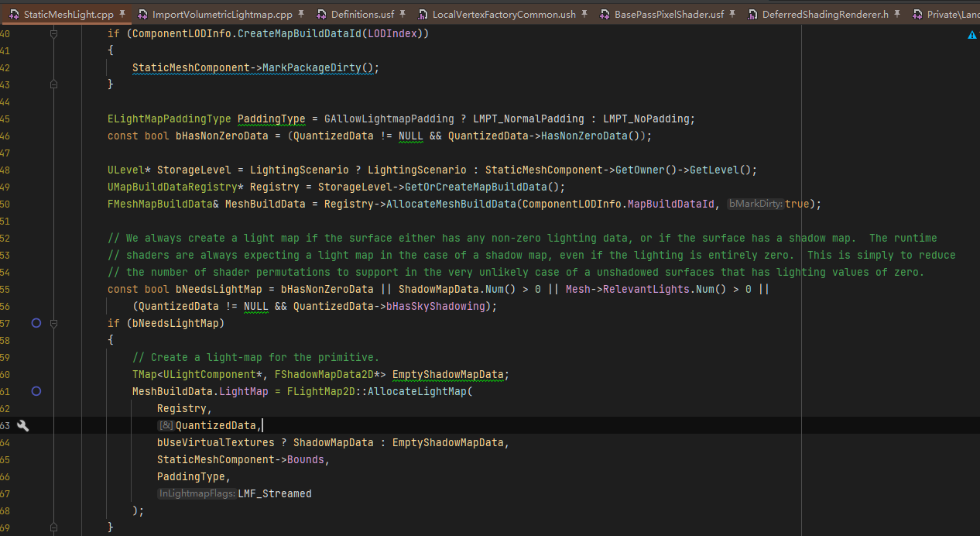Click MarkPackageDirty method call

point(312,67)
